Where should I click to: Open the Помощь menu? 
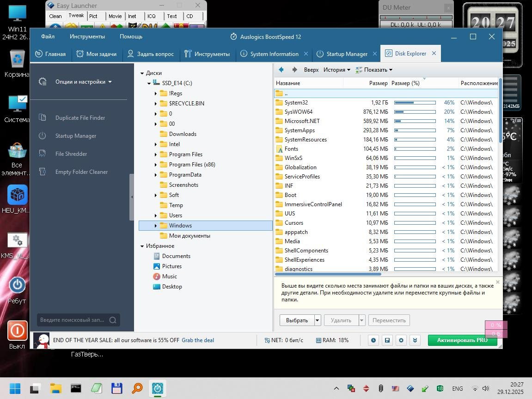(x=131, y=37)
